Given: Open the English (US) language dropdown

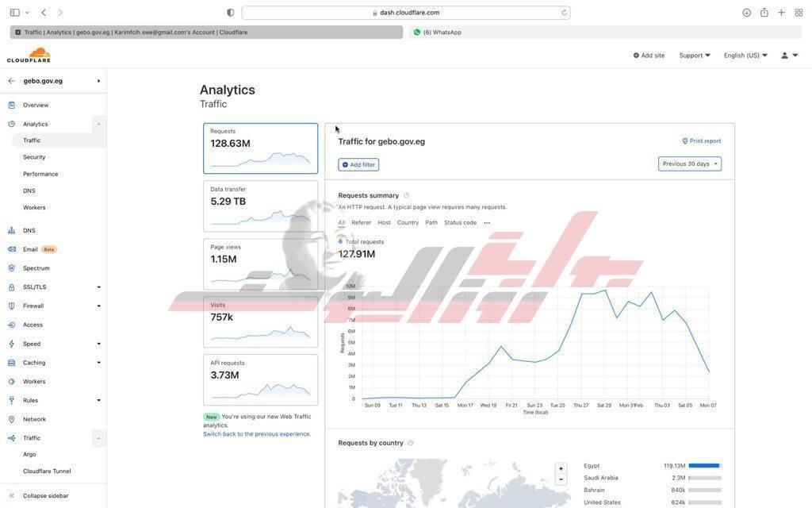Looking at the screenshot, I should pos(745,56).
